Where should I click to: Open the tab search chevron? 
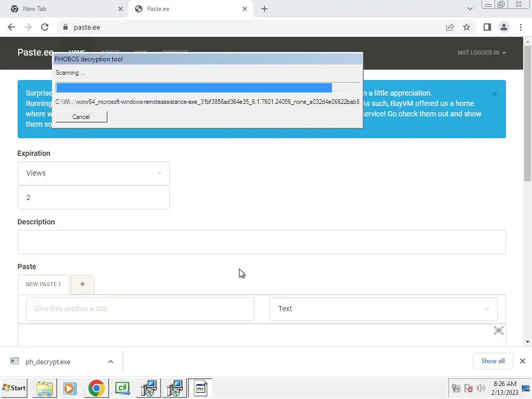[x=470, y=9]
